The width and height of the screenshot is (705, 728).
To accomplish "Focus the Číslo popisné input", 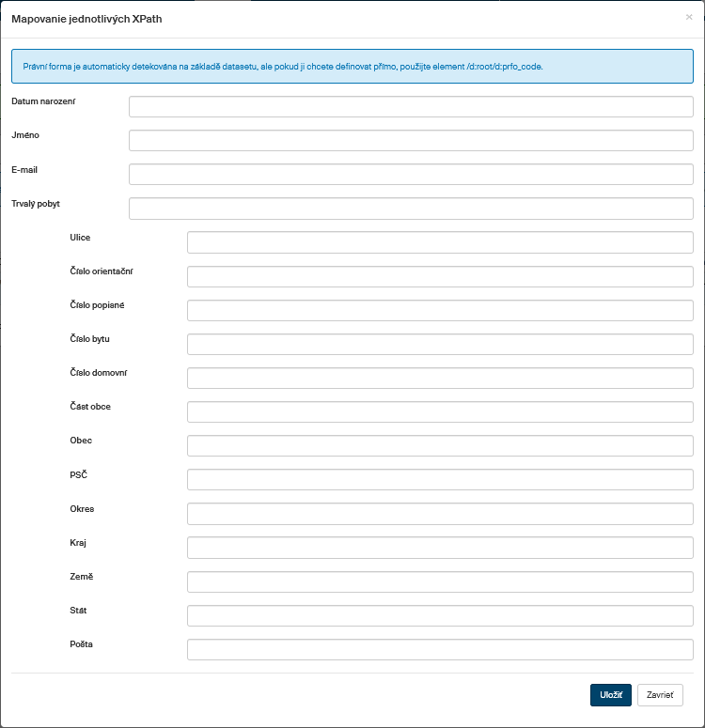I will point(440,310).
